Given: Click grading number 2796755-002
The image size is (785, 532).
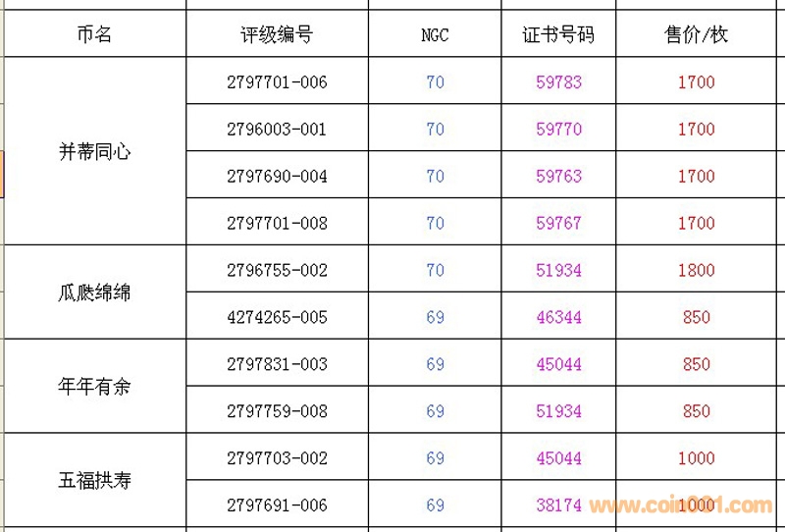Looking at the screenshot, I should pos(277,270).
